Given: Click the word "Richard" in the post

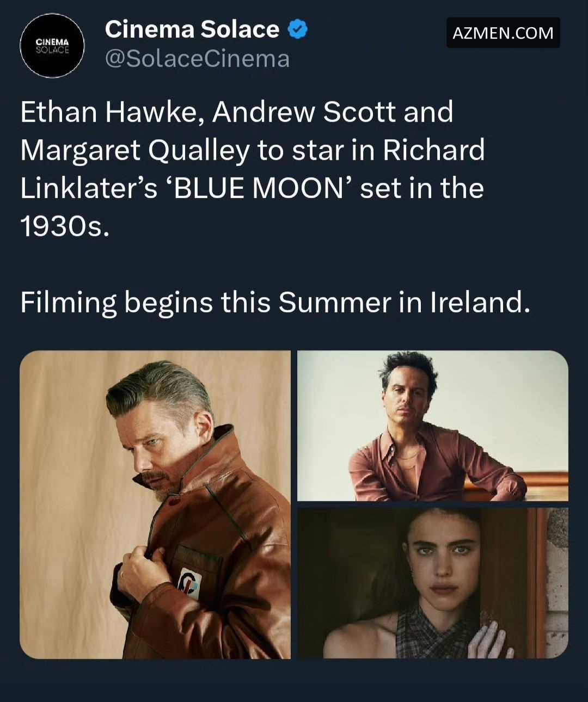Looking at the screenshot, I should point(433,150).
